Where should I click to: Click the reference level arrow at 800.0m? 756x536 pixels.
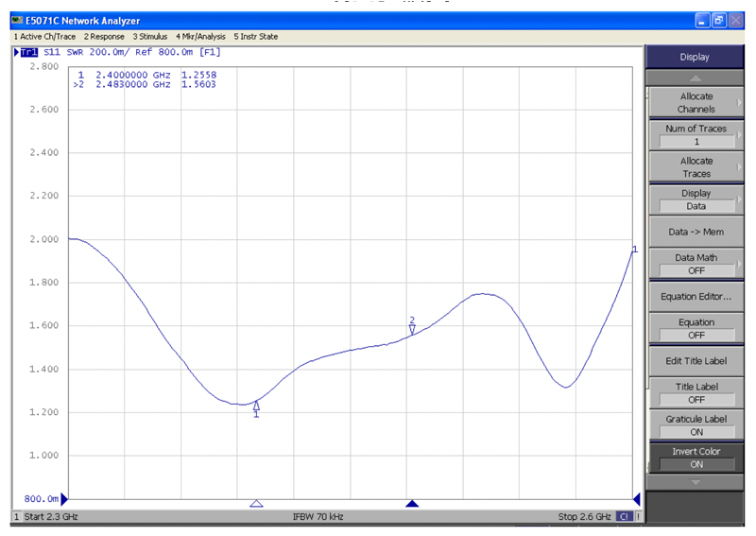coord(64,498)
